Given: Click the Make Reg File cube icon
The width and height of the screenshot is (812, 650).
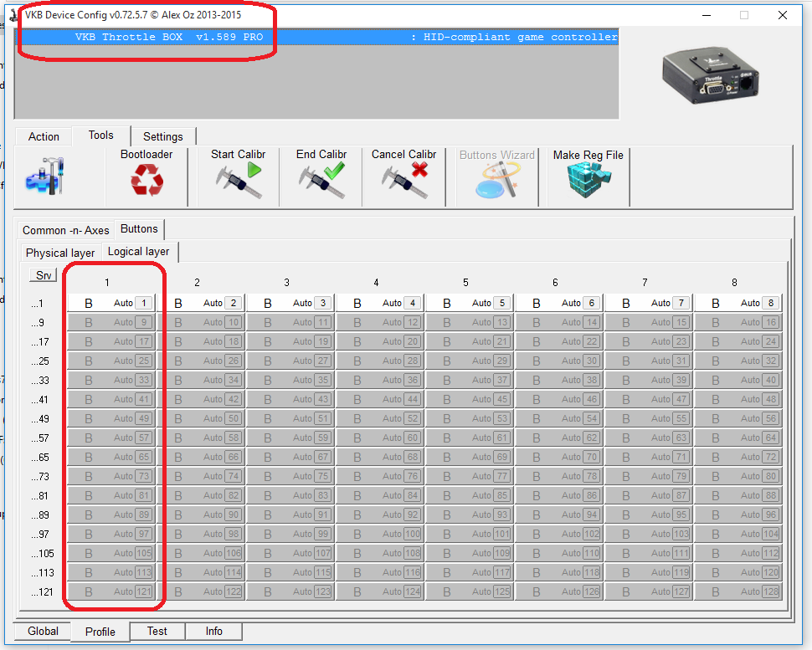Looking at the screenshot, I should click(x=588, y=180).
